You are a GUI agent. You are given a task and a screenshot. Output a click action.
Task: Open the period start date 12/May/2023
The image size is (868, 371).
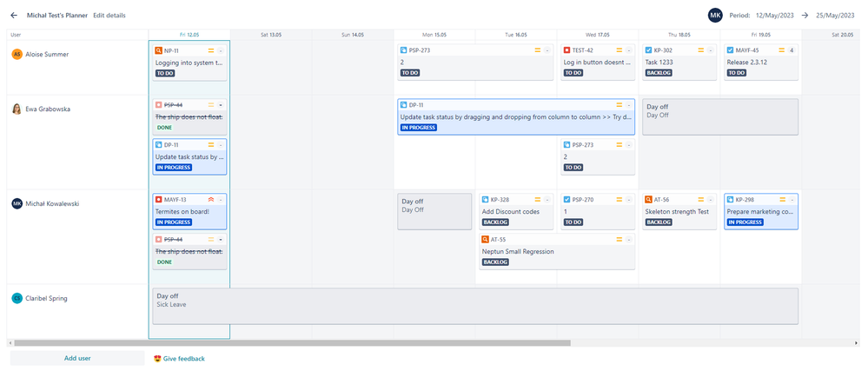click(x=775, y=16)
